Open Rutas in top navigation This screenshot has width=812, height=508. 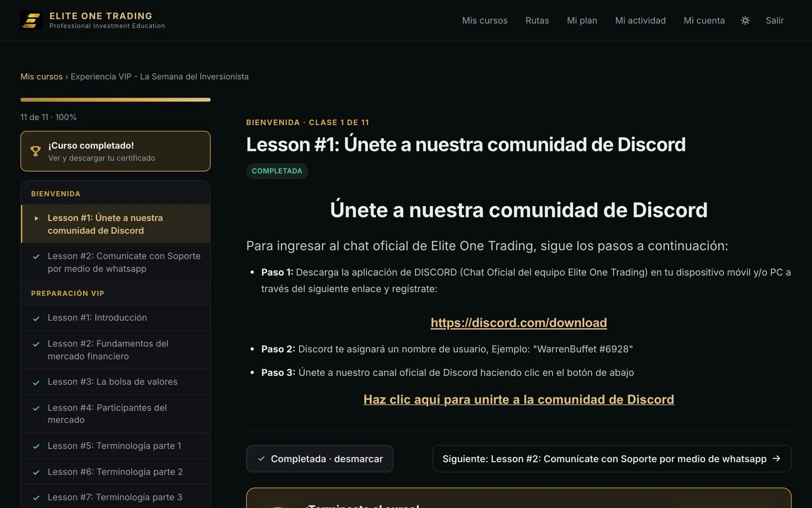(537, 20)
